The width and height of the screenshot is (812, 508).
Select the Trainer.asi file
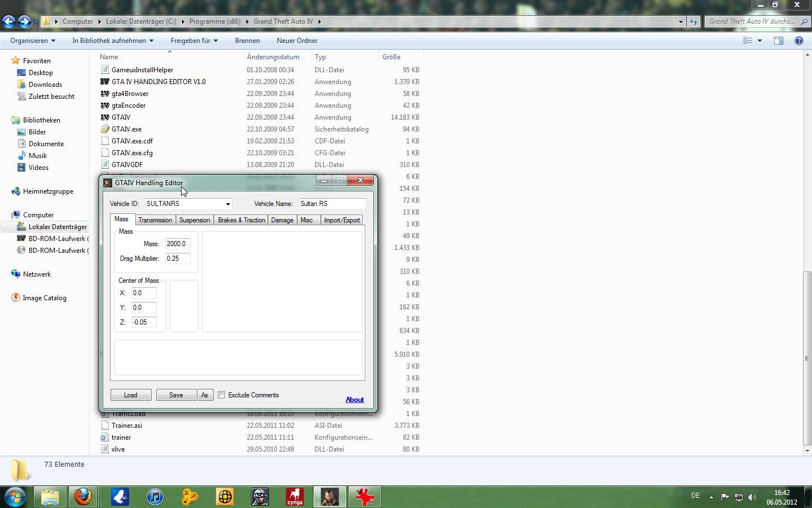(x=127, y=426)
